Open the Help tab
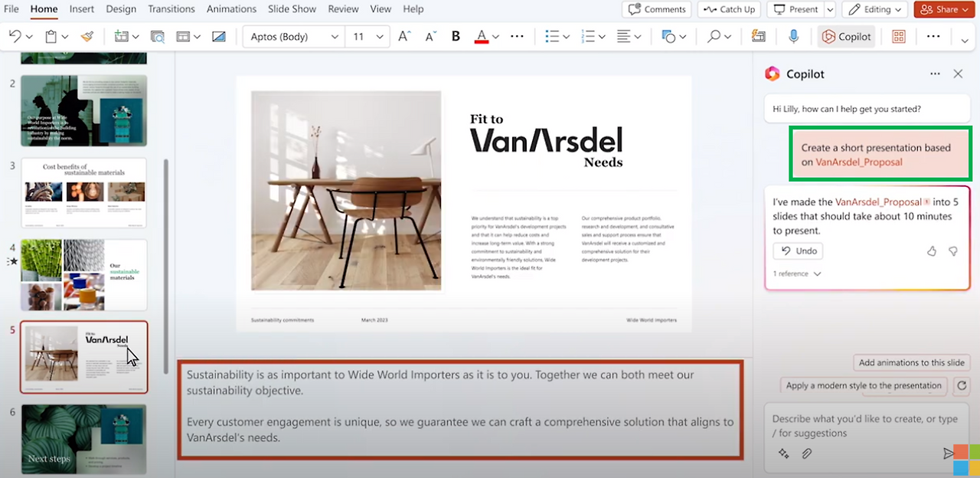The width and height of the screenshot is (980, 478). [413, 9]
